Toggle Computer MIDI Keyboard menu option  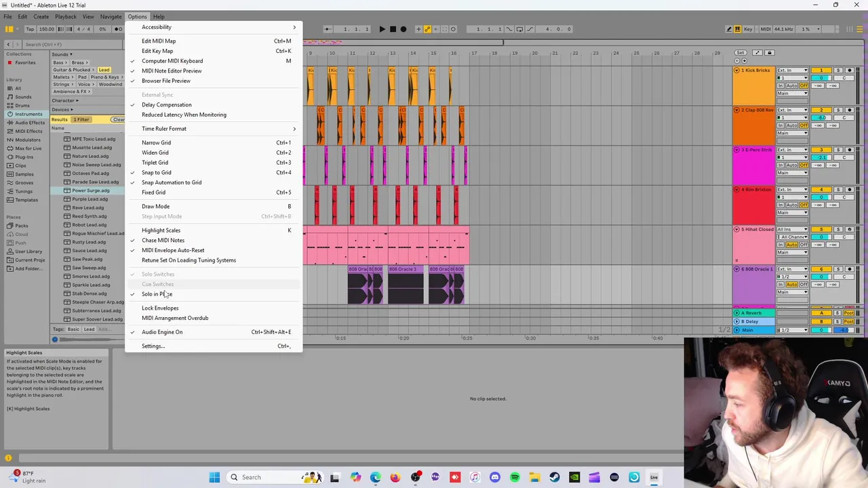pyautogui.click(x=214, y=61)
